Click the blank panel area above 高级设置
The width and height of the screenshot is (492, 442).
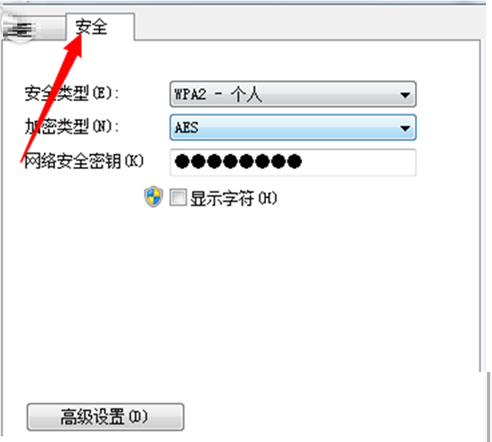point(240,300)
